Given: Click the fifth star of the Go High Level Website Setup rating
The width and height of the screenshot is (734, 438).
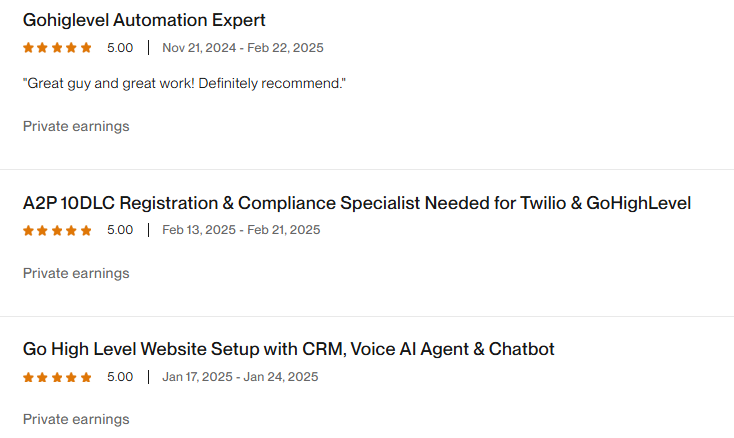Looking at the screenshot, I should coord(86,377).
